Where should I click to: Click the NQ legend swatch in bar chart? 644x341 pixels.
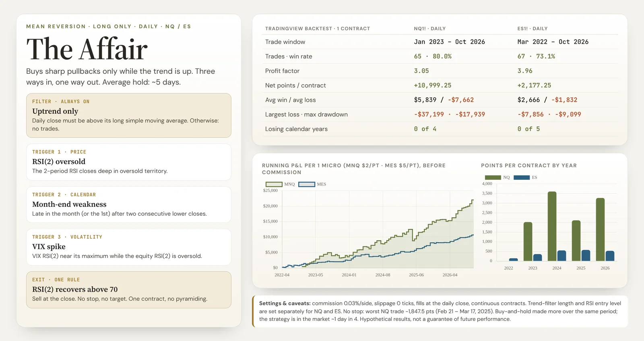tap(493, 177)
